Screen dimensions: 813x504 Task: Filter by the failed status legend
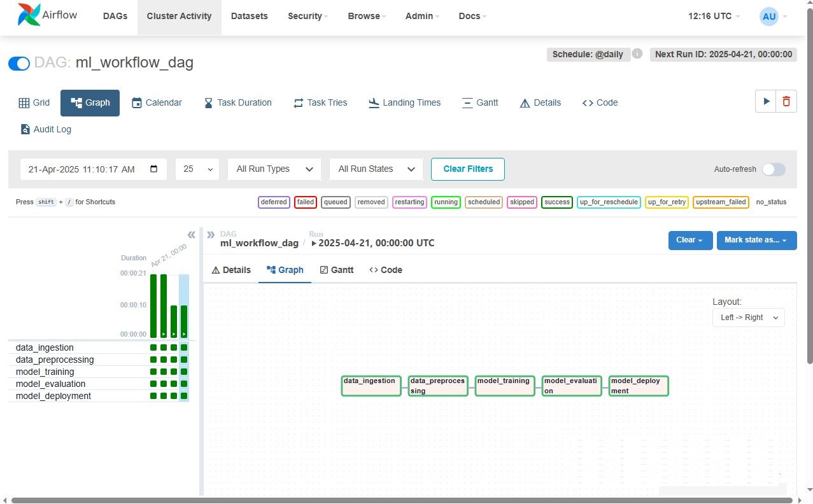306,202
